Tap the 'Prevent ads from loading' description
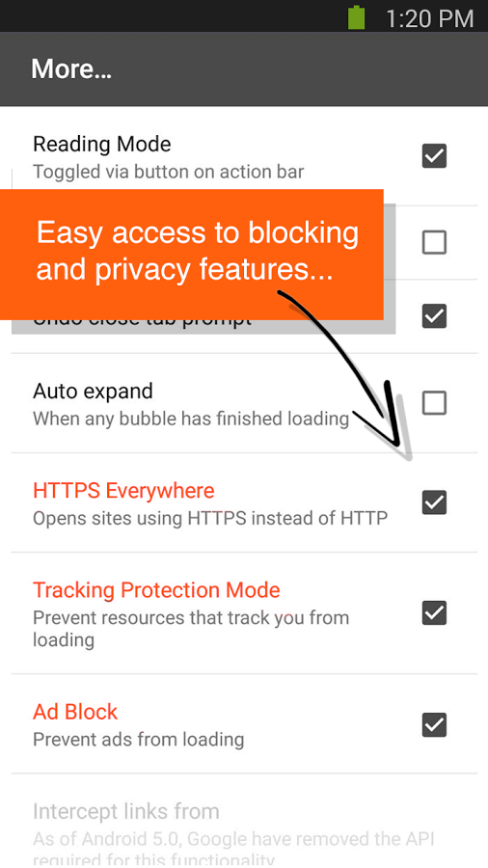The height and width of the screenshot is (868, 488). coord(138,740)
